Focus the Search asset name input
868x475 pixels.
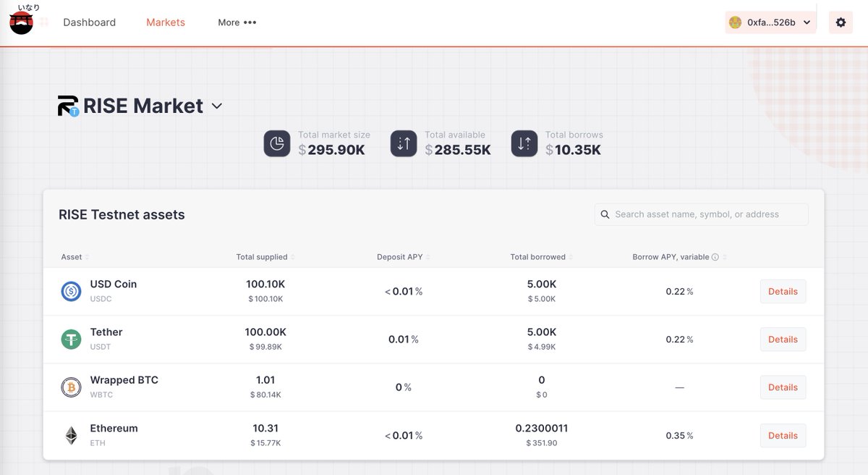(701, 214)
